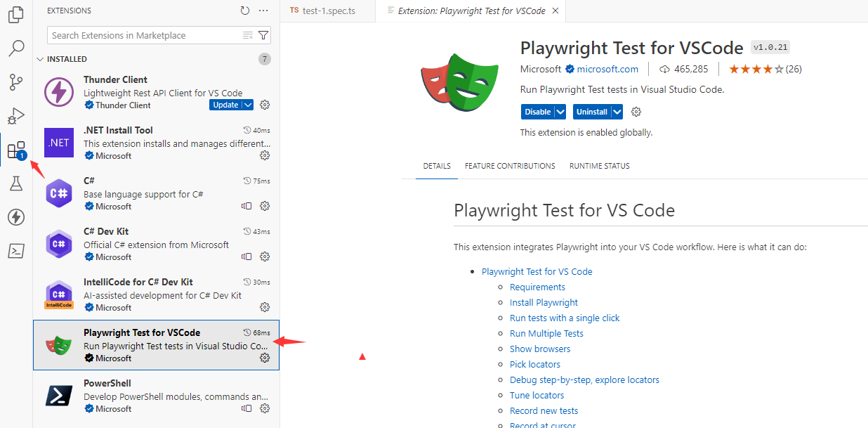Open the Explorer view in activity bar
The height and width of the screenshot is (428, 868).
(16, 14)
